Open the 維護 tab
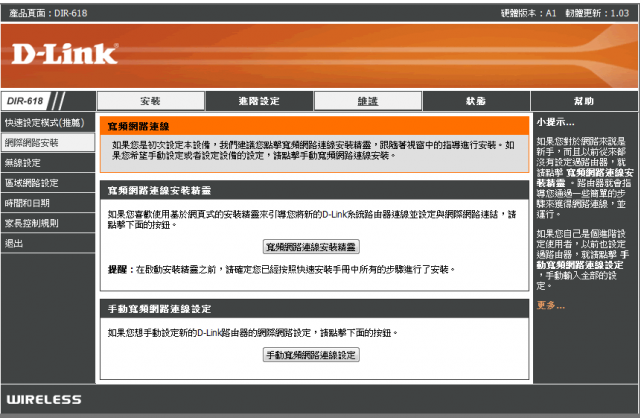This screenshot has width=640, height=418. click(368, 101)
